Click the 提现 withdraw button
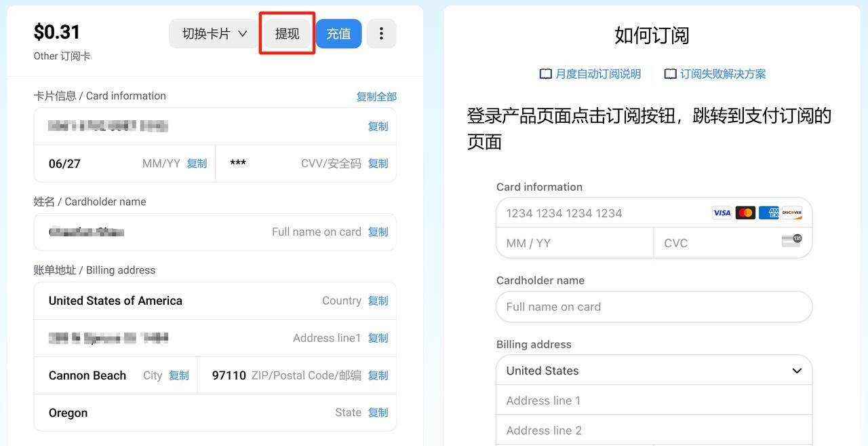Viewport: 868px width, 446px height. (x=287, y=33)
